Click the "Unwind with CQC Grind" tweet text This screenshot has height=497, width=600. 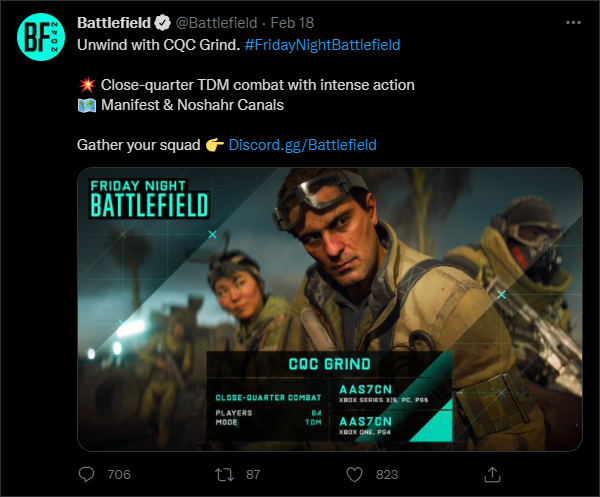coord(158,44)
